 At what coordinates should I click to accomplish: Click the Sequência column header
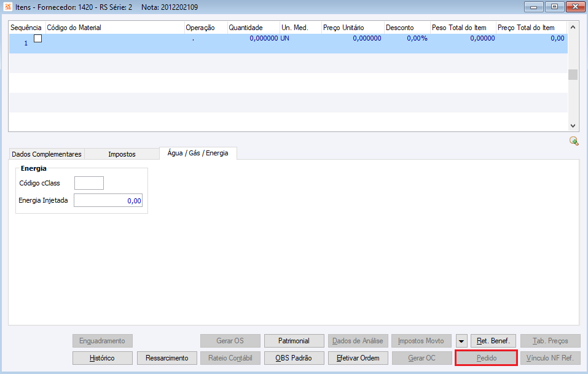pyautogui.click(x=26, y=28)
